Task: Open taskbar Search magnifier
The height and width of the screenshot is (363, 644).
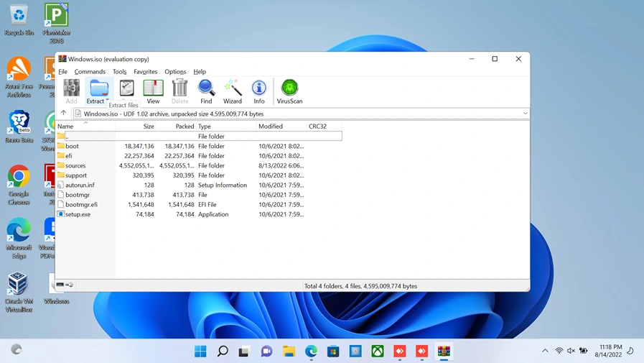Action: click(223, 351)
